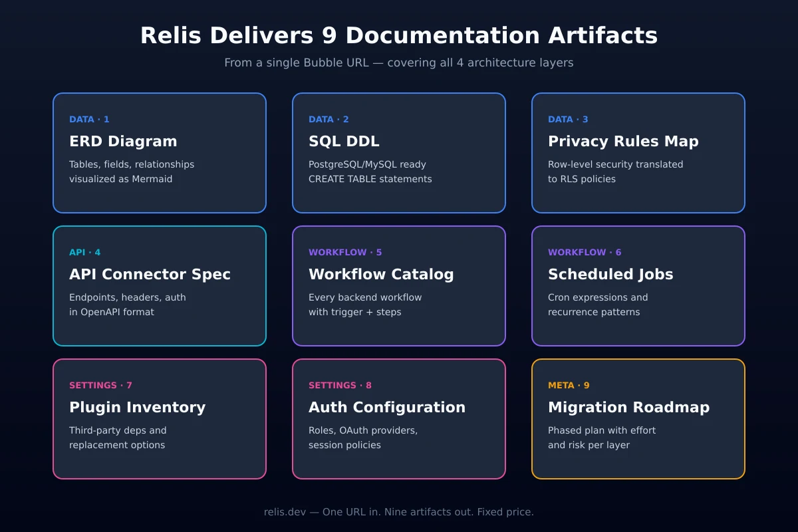Click 'Row-level security translated' description
Image resolution: width=798 pixels, height=532 pixels.
pos(615,164)
